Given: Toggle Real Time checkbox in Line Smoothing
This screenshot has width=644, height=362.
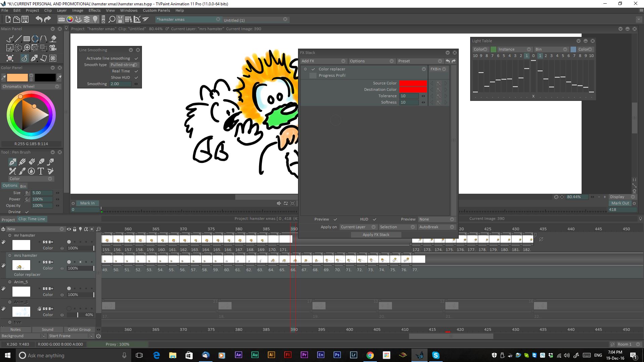Looking at the screenshot, I should click(136, 71).
